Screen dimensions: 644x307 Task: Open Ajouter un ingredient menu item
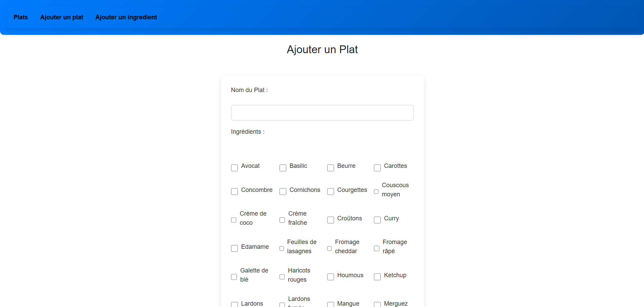[x=126, y=17]
